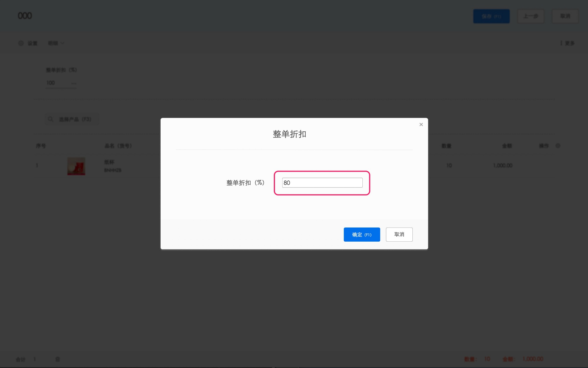This screenshot has height=368, width=588.
Task: Open the table column settings gear icon
Action: pyautogui.click(x=558, y=145)
